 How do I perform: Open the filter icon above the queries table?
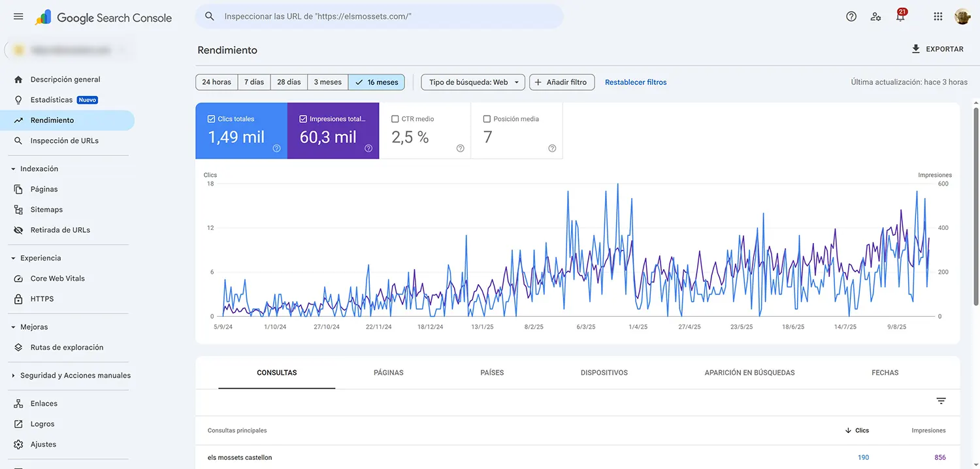point(940,400)
